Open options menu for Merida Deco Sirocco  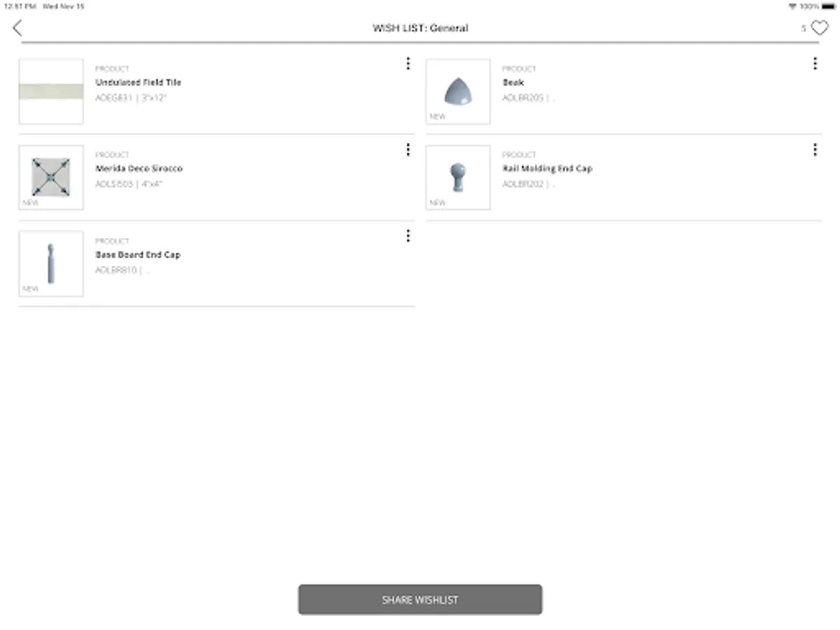408,150
